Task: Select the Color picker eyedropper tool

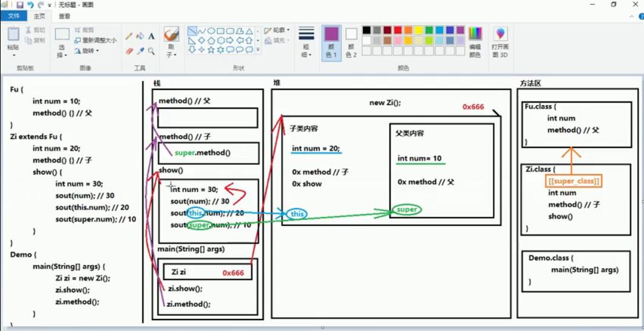Action: (x=140, y=51)
